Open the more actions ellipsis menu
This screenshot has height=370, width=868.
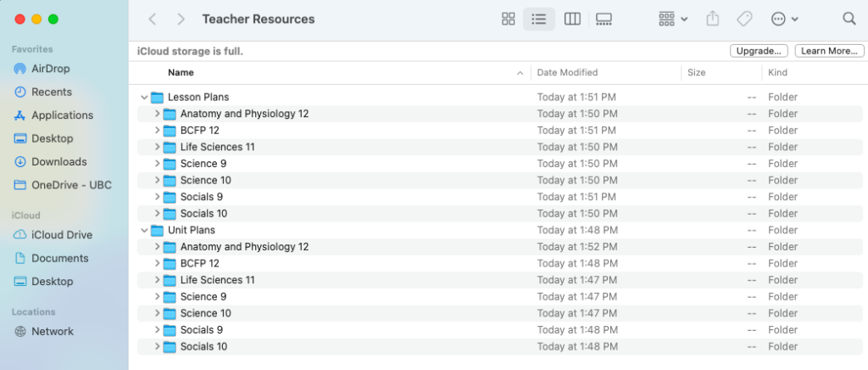(784, 19)
